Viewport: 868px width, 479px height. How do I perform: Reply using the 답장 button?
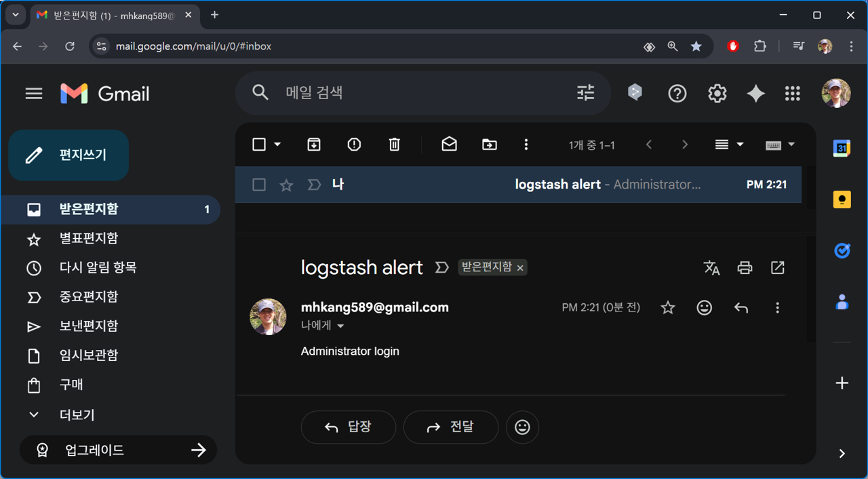pos(348,427)
